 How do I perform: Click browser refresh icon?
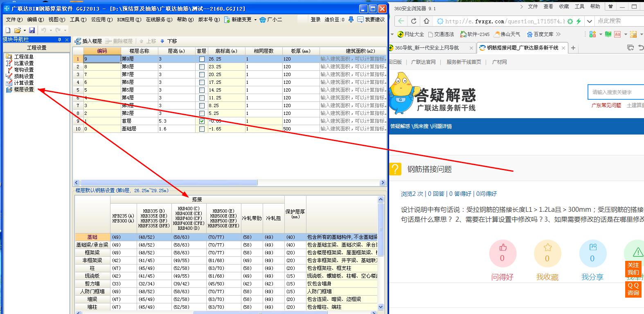point(414,21)
